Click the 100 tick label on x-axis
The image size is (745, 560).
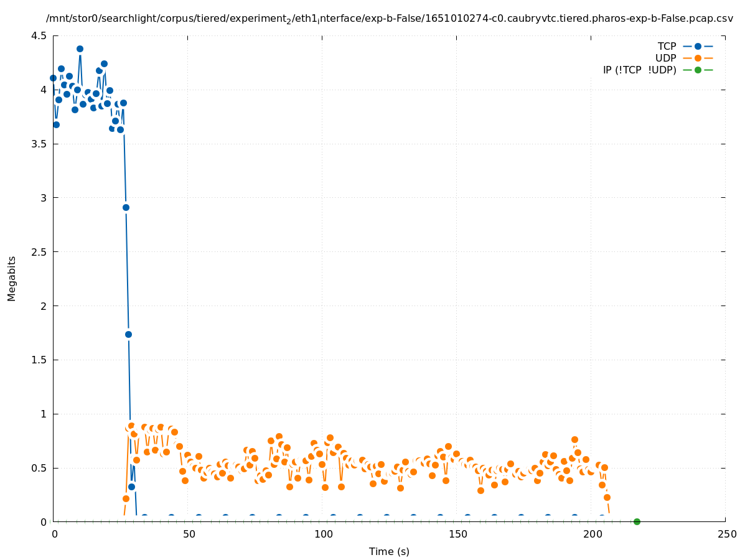point(322,534)
